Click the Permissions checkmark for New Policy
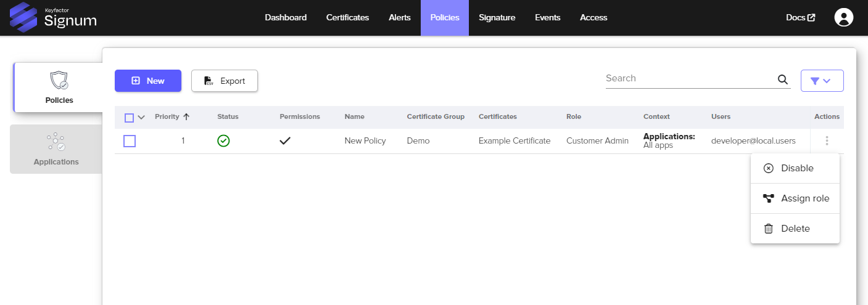The width and height of the screenshot is (868, 305). point(285,141)
